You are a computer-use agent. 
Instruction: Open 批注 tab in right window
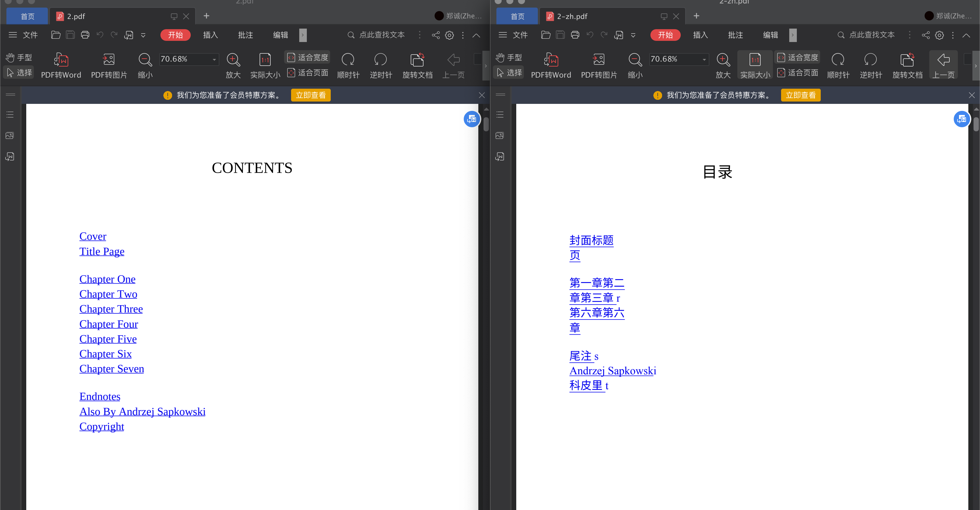click(x=735, y=35)
